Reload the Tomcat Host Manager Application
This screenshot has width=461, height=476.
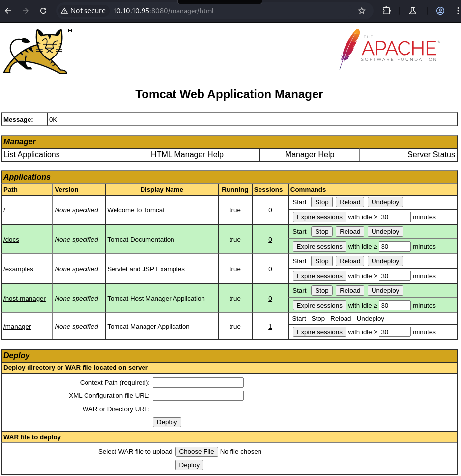(x=350, y=290)
